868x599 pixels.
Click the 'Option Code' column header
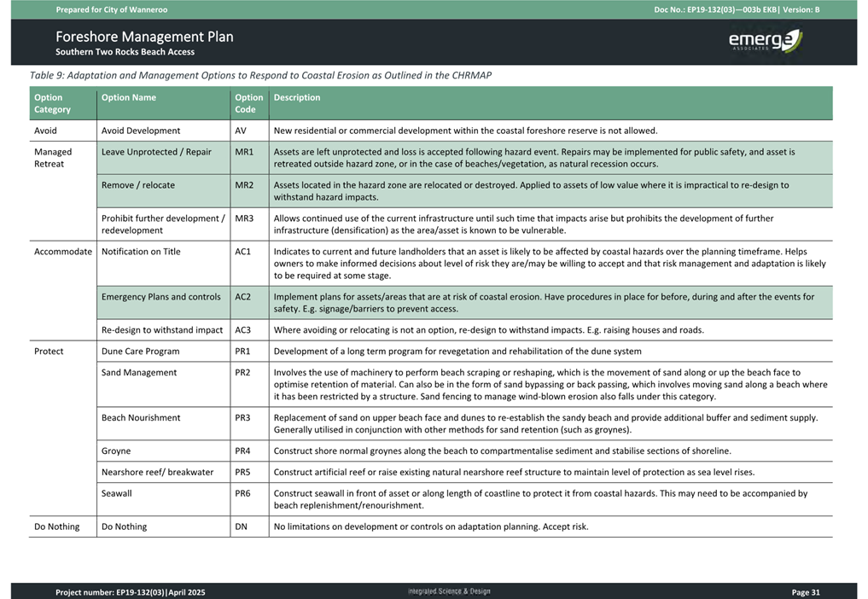tap(249, 103)
